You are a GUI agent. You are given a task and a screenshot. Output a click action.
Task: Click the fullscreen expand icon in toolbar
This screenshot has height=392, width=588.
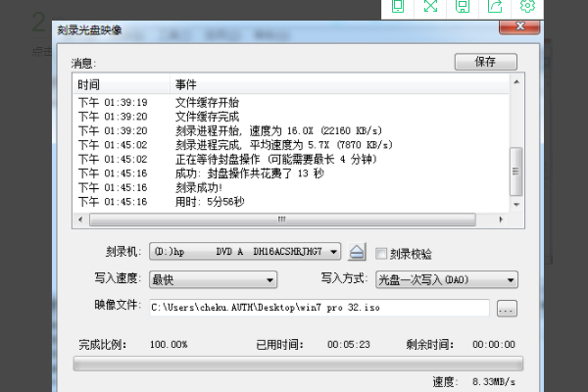[x=430, y=7]
